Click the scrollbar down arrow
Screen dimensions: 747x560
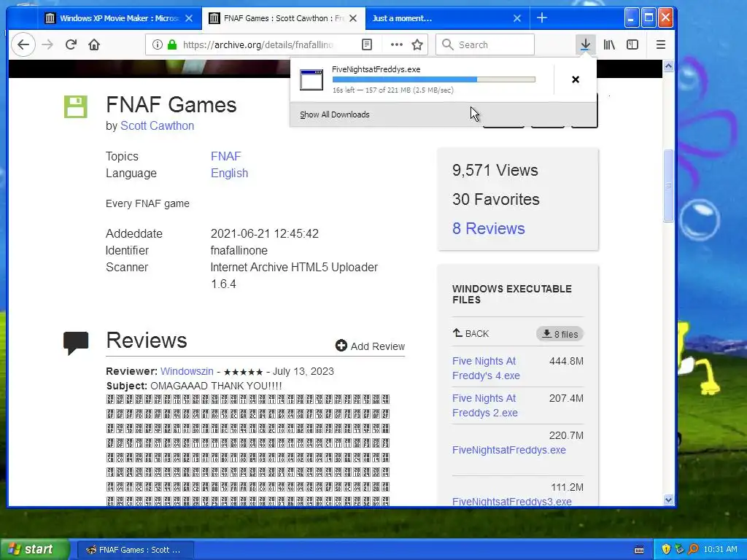pos(668,500)
